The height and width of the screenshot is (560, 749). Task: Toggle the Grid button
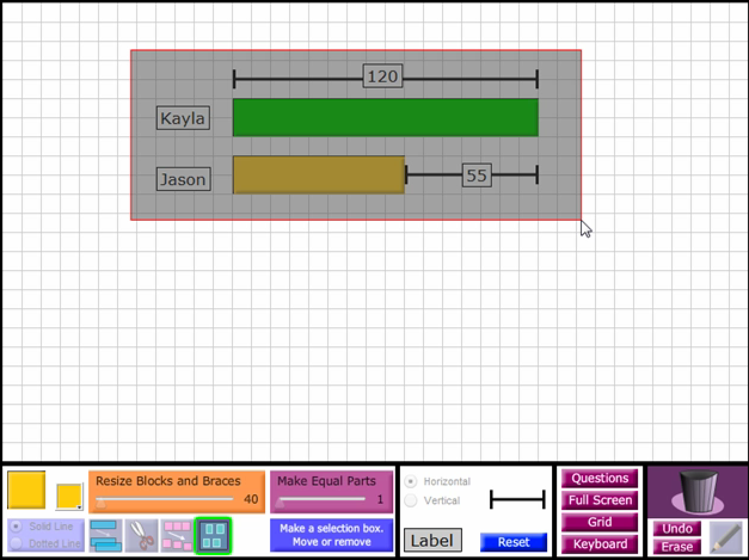(x=600, y=522)
